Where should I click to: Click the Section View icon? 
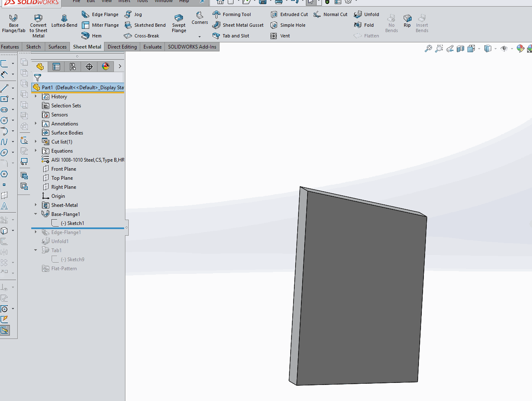point(460,49)
